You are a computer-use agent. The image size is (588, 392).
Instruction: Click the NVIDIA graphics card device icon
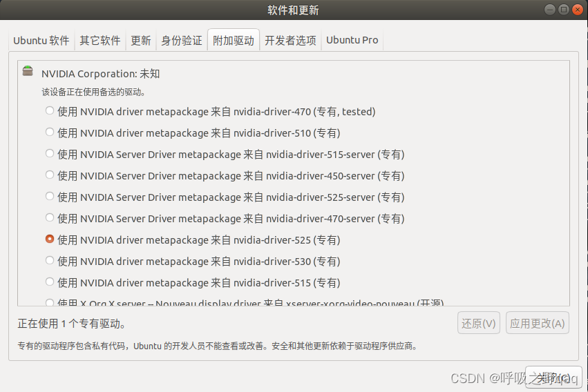point(28,71)
